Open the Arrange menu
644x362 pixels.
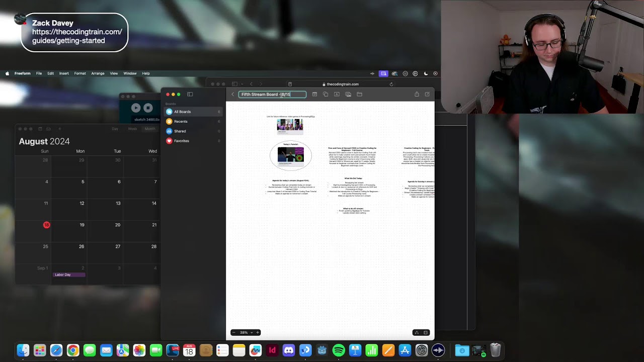(x=98, y=73)
